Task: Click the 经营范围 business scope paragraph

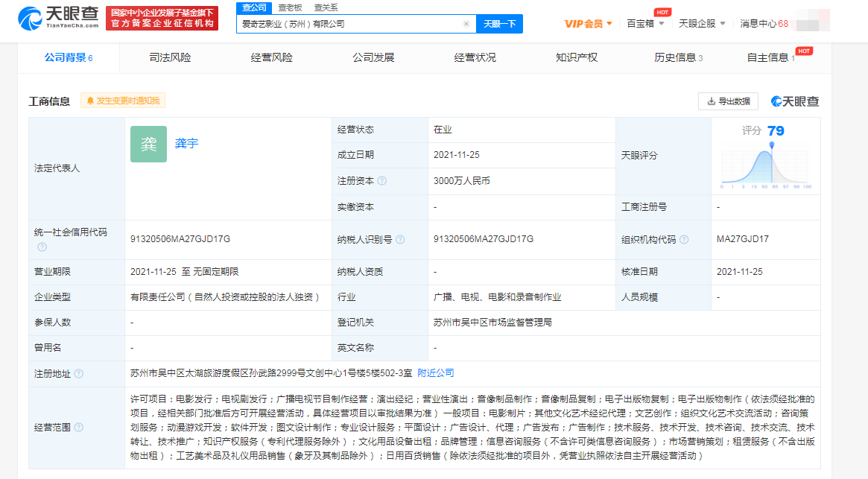Action: (472, 428)
